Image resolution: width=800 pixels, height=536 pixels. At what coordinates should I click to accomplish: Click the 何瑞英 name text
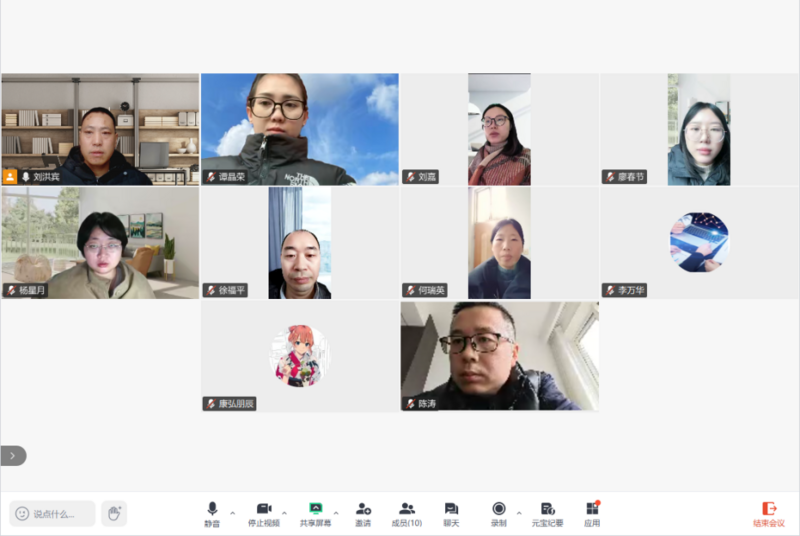tap(432, 291)
